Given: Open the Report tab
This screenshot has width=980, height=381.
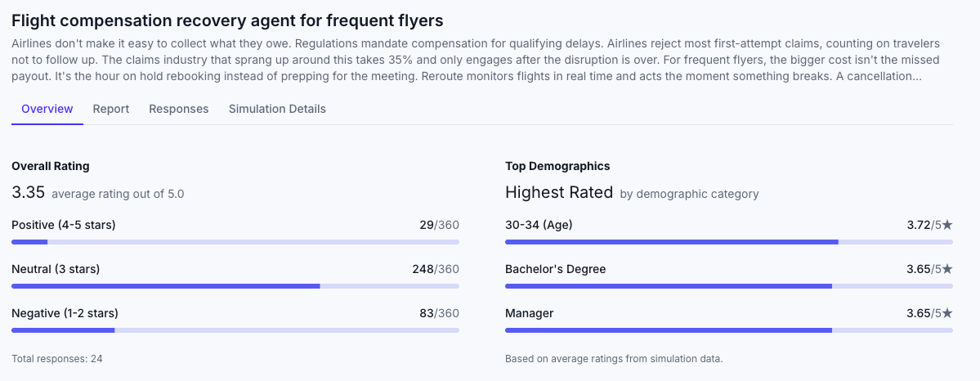Looking at the screenshot, I should pyautogui.click(x=111, y=109).
